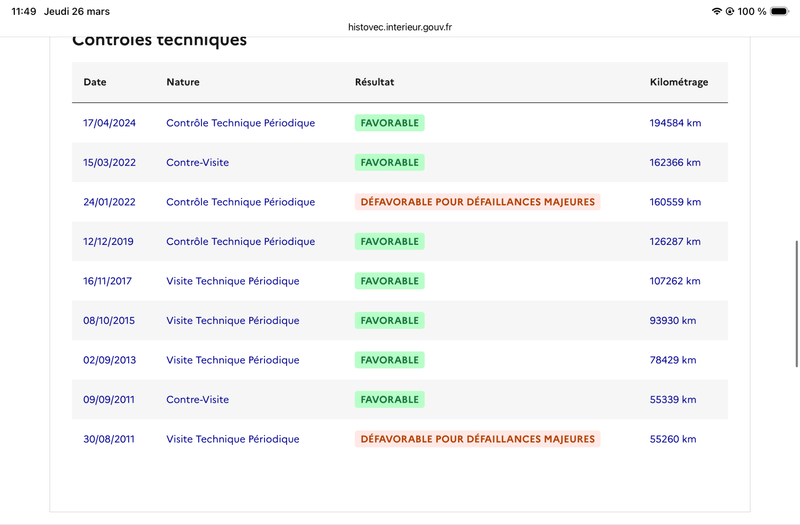Click the Kilométrage column header

click(679, 82)
